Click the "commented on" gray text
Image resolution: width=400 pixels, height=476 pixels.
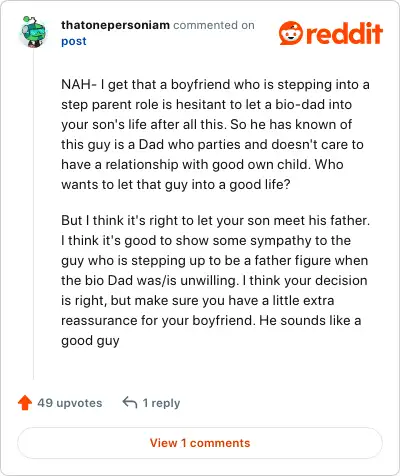click(214, 25)
